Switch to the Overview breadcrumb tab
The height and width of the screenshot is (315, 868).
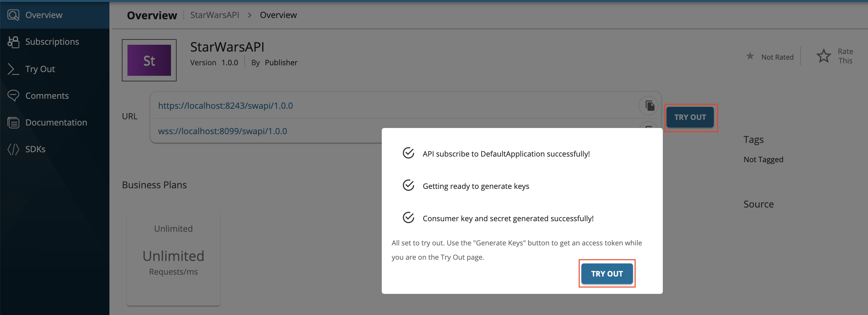click(278, 15)
